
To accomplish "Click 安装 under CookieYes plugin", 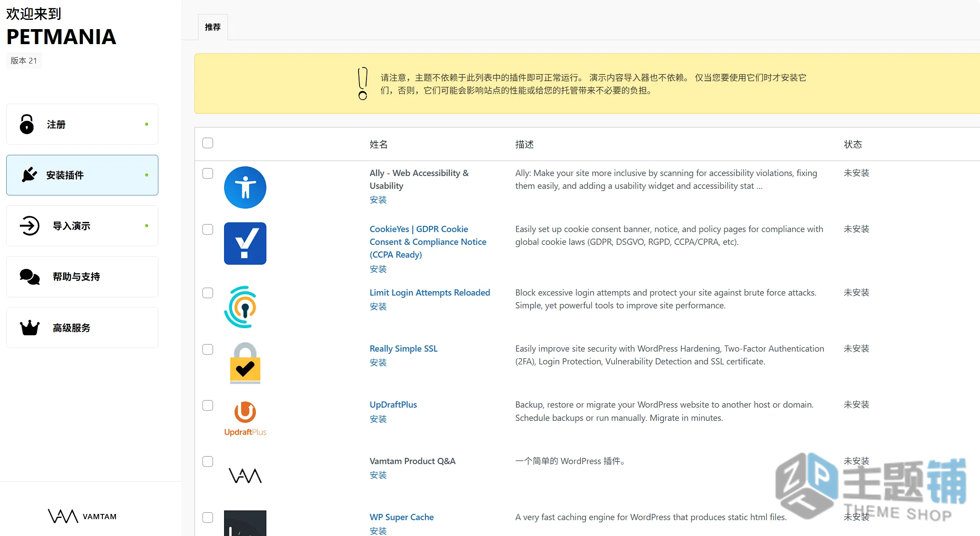I will click(378, 269).
